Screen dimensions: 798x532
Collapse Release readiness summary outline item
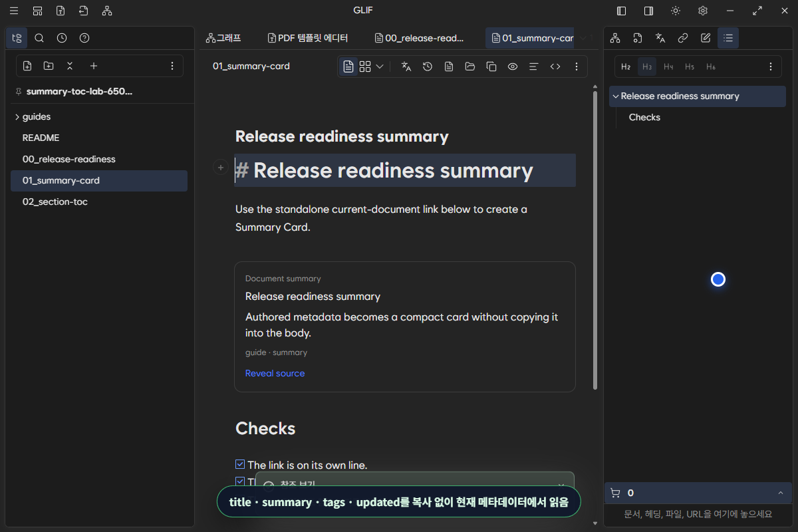(616, 96)
